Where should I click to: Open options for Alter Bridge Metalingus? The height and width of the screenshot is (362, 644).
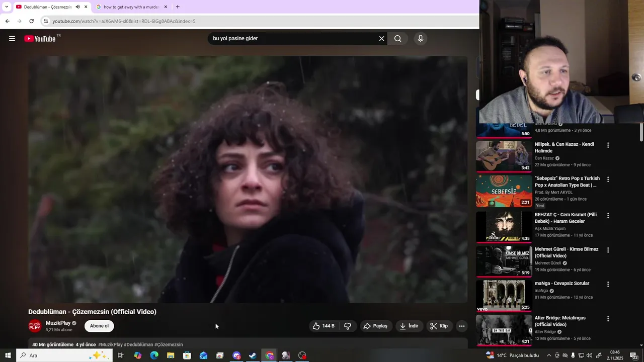pos(608,319)
